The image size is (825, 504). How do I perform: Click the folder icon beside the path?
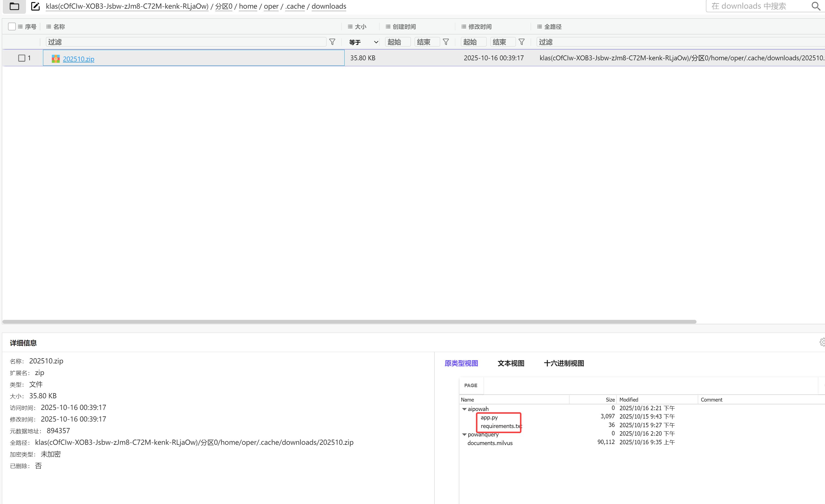pyautogui.click(x=14, y=6)
